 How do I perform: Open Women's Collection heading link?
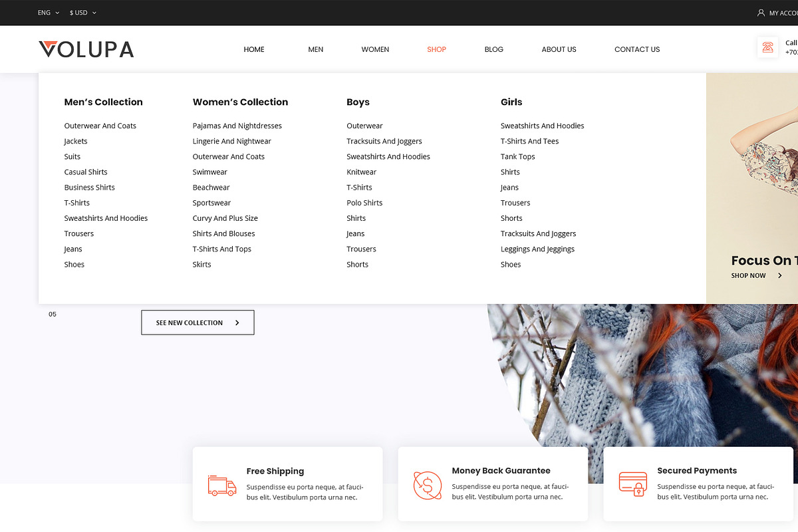coord(240,102)
